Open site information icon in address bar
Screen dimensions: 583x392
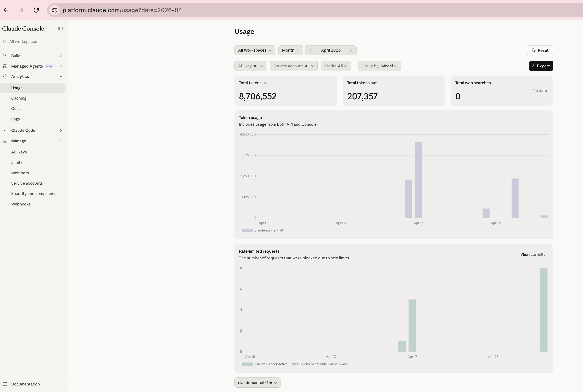tap(54, 10)
